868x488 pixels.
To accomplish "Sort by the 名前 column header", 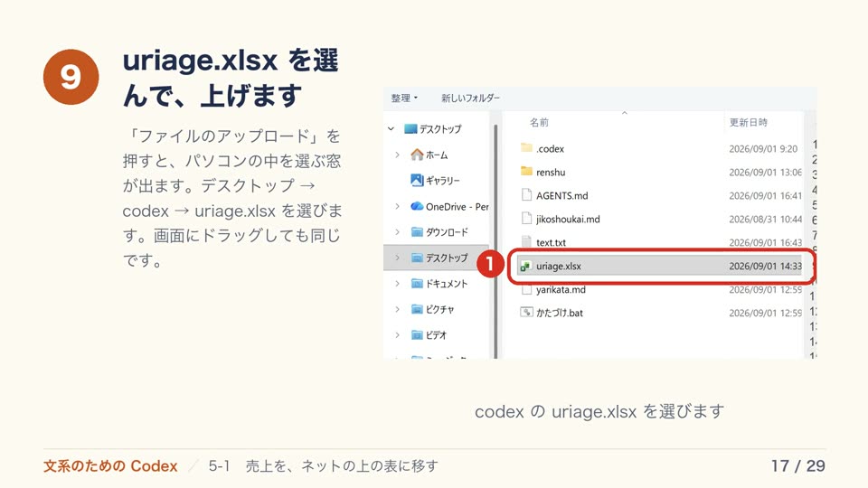I will click(539, 122).
